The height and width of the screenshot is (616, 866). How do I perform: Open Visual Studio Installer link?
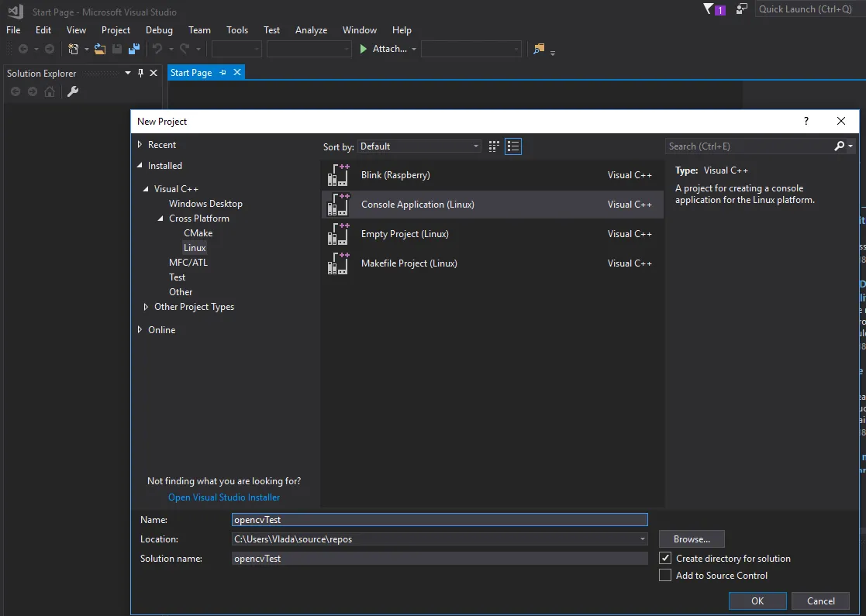pos(224,497)
